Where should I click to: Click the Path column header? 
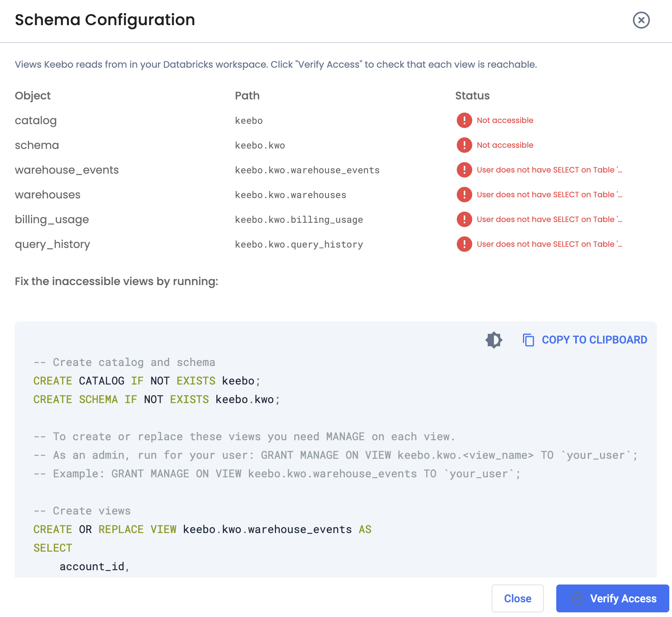coord(247,96)
